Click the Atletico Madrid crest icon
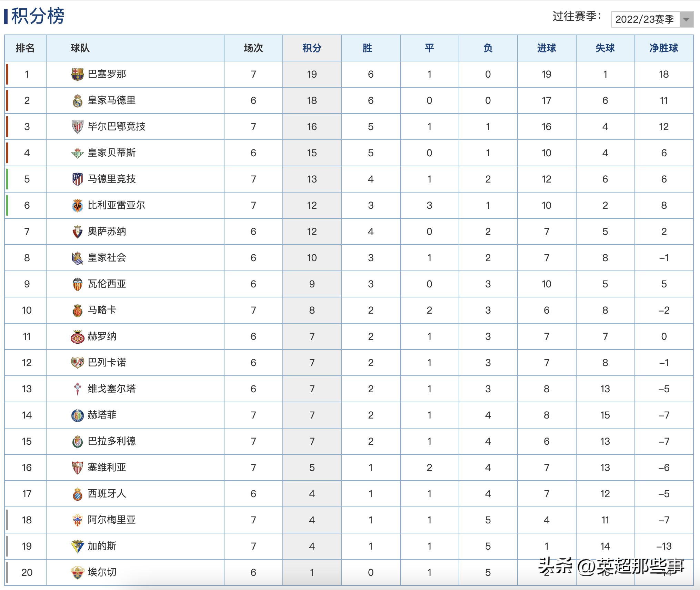The width and height of the screenshot is (700, 590). [78, 179]
